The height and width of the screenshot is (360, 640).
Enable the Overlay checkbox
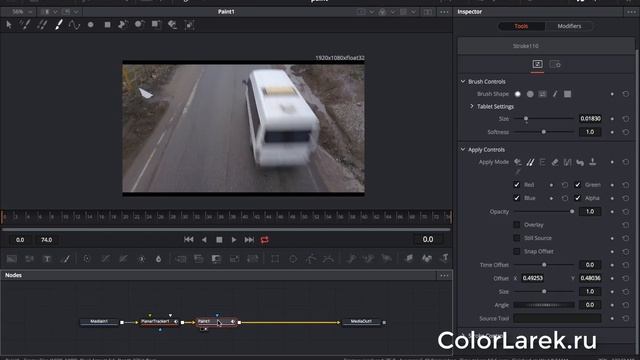coord(517,225)
